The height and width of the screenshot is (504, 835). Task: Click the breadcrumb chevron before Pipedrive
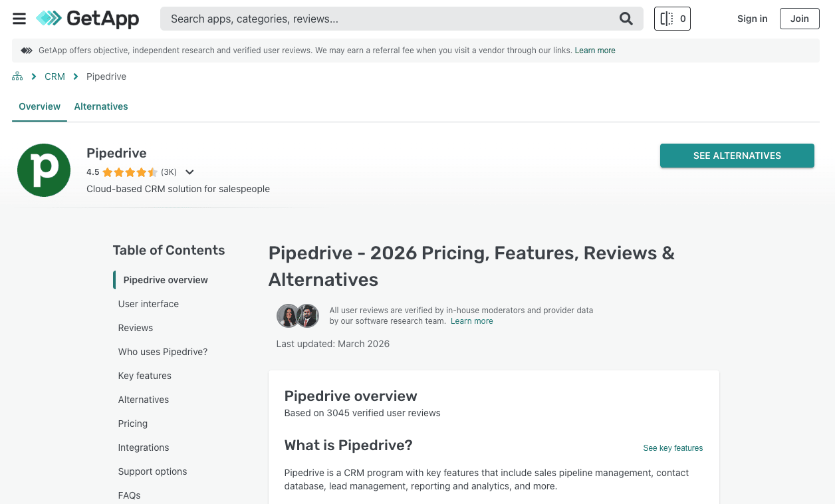point(76,76)
